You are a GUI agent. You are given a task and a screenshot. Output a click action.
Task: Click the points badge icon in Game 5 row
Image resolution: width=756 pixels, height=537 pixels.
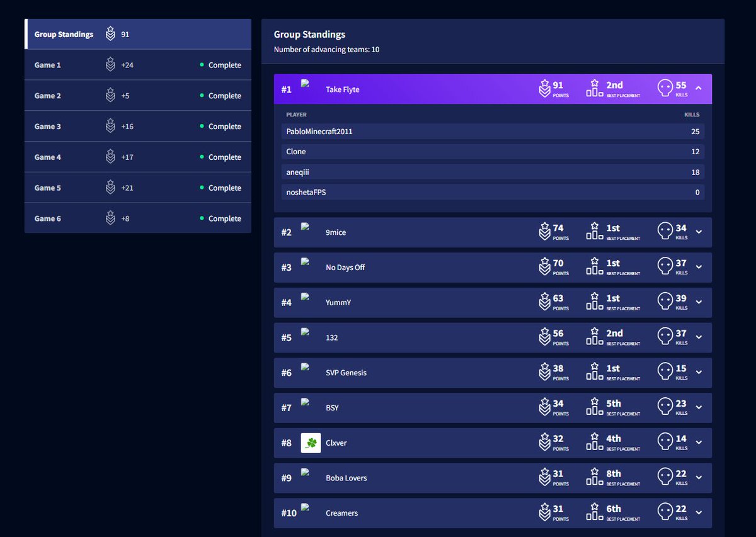click(110, 188)
